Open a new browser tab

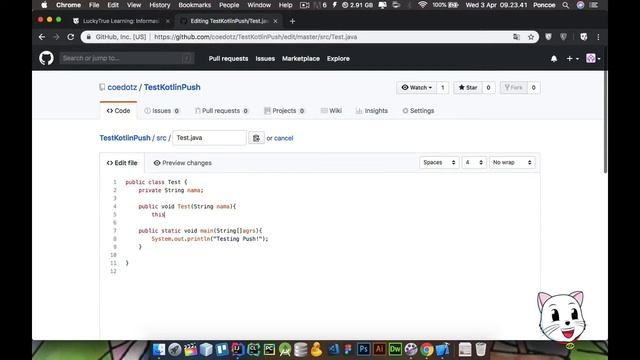[x=292, y=21]
